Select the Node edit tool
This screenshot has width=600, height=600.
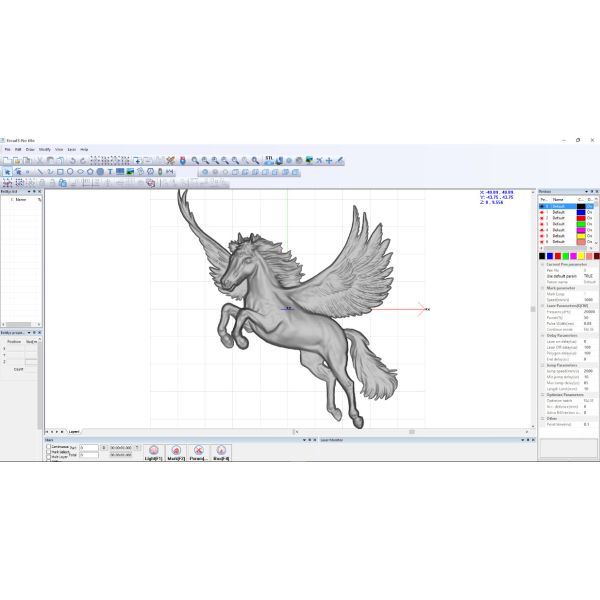tap(18, 172)
